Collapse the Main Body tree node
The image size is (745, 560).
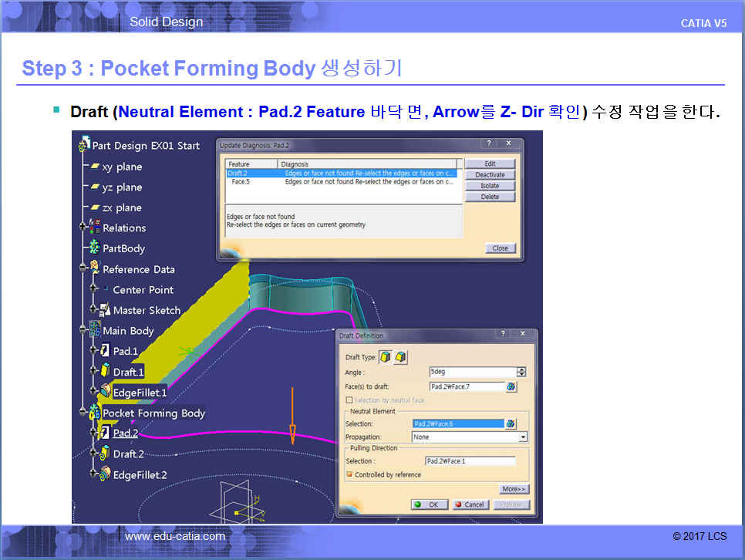click(83, 331)
